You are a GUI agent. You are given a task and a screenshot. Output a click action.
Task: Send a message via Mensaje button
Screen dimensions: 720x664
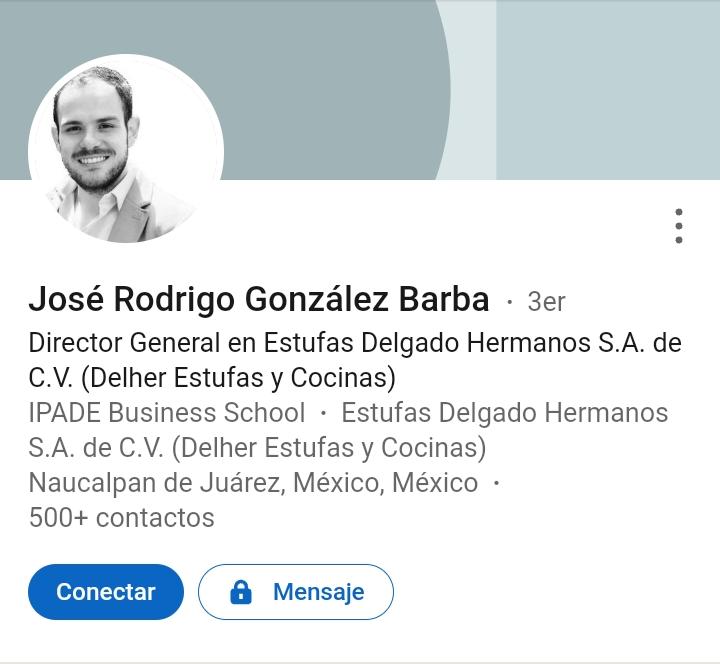coord(296,591)
